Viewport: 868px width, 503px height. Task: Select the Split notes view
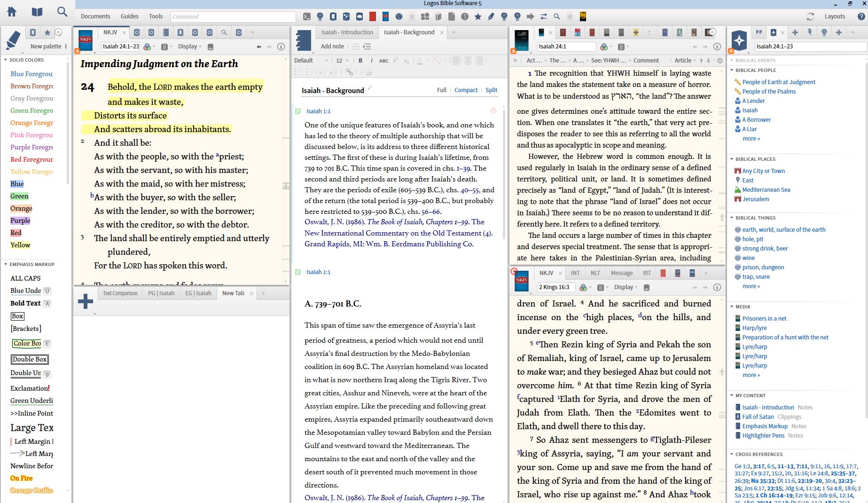tap(491, 90)
